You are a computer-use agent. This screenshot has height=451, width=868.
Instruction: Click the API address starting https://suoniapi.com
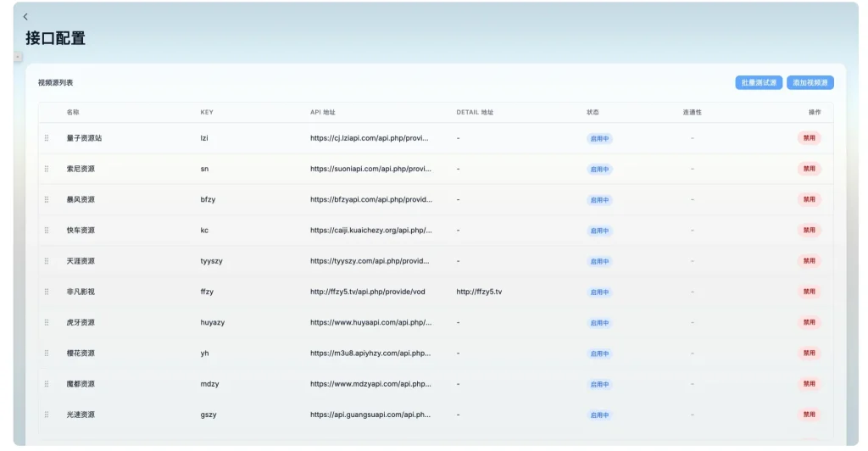(370, 169)
